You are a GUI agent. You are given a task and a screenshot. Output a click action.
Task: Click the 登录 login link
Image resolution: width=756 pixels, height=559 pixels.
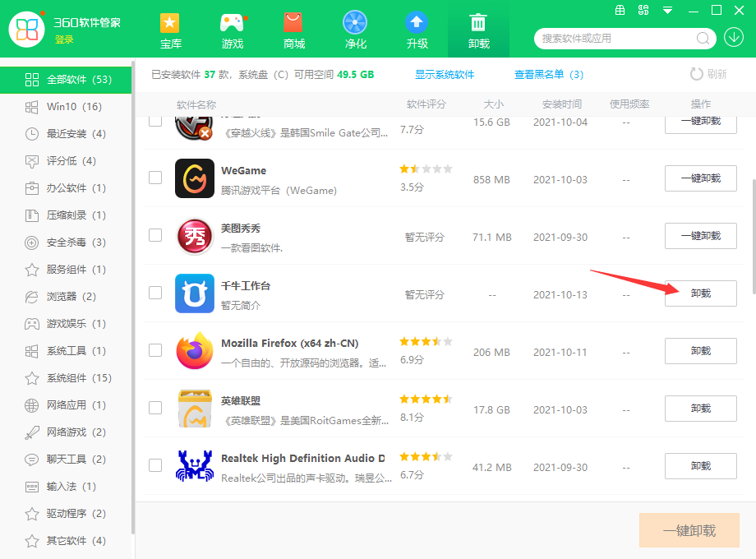pyautogui.click(x=64, y=39)
